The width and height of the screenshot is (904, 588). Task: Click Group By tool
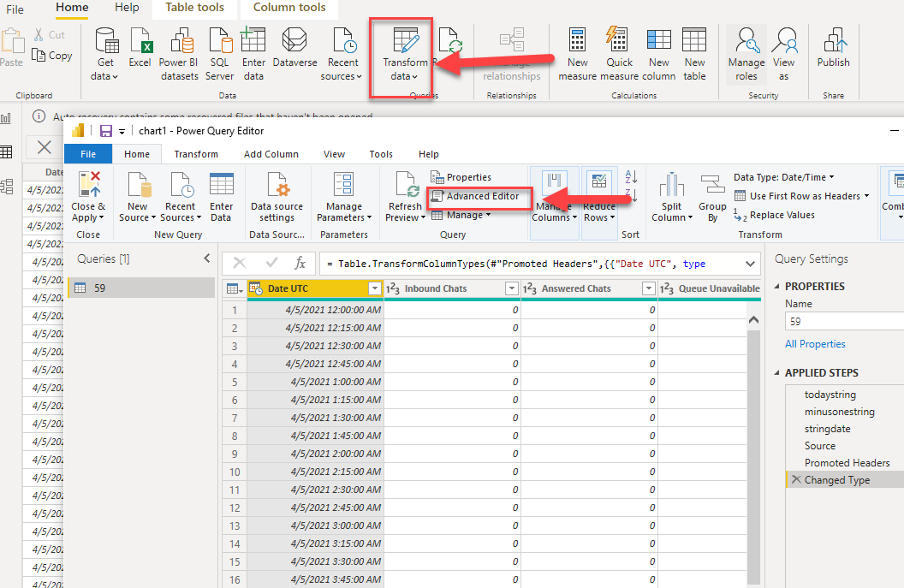[712, 197]
